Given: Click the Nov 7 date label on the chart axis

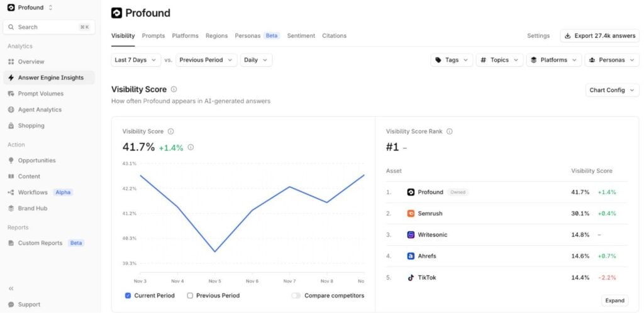Looking at the screenshot, I should pos(289,281).
